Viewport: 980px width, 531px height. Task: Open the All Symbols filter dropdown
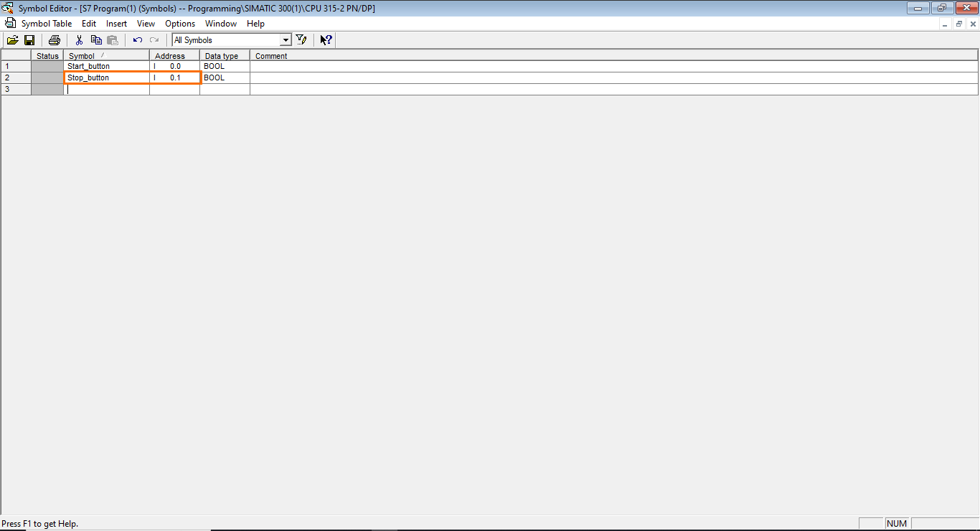point(286,40)
